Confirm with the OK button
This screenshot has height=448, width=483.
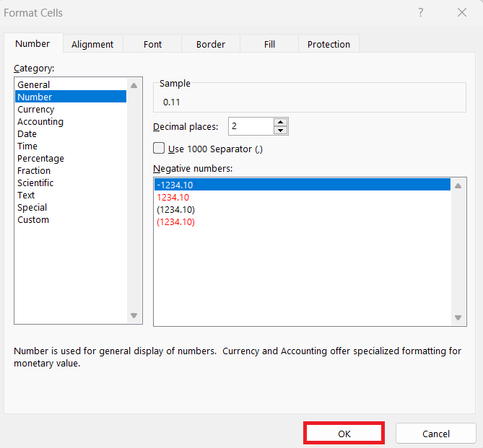tap(344, 434)
